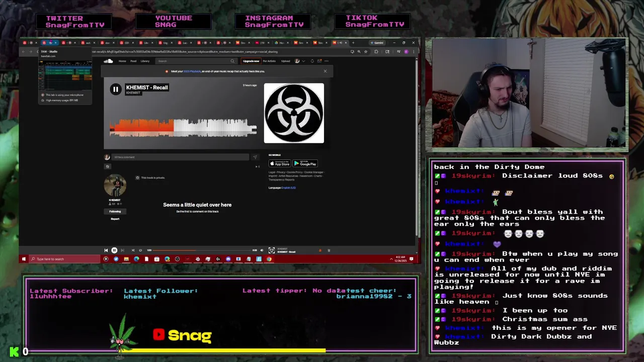Open the For Artists link

click(x=269, y=61)
